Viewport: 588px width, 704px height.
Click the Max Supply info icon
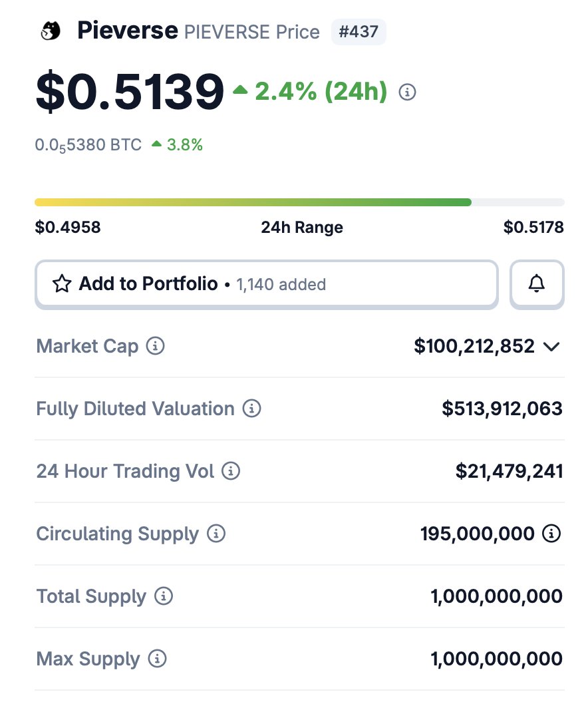(x=157, y=659)
